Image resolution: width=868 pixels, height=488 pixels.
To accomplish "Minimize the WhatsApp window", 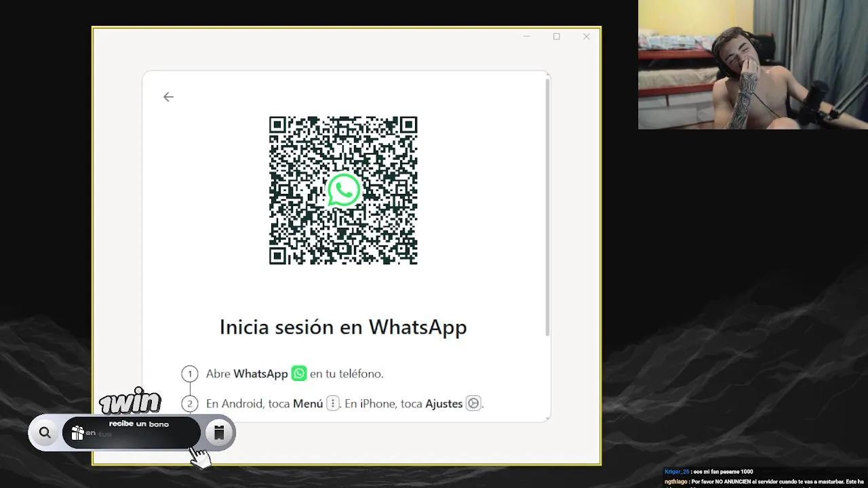I will (527, 37).
